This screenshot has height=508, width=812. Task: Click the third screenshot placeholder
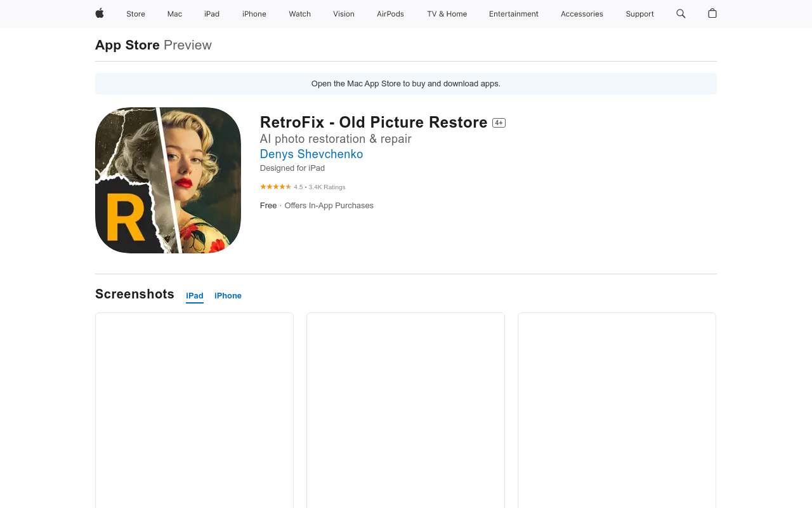click(617, 410)
